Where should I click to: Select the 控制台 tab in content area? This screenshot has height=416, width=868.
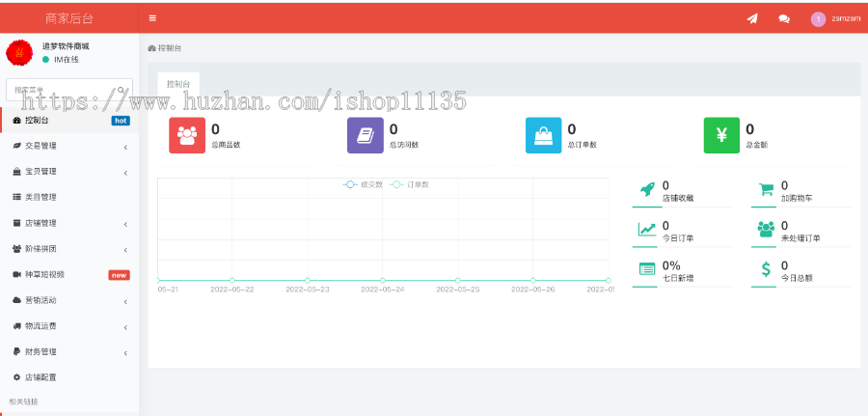178,84
